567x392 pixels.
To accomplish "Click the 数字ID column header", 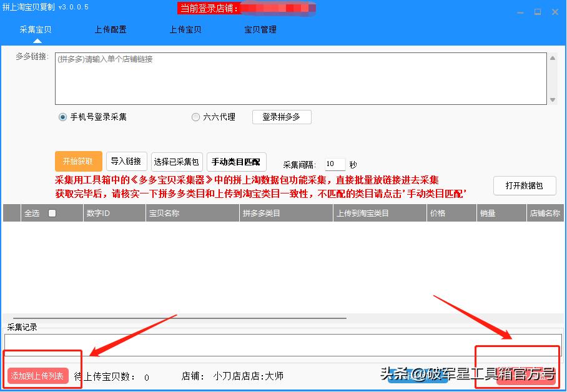I will click(x=100, y=212).
